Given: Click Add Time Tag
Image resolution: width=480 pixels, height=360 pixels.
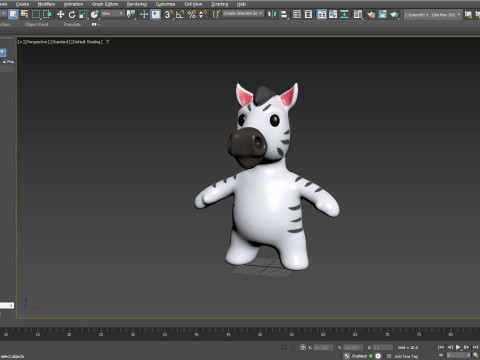Looking at the screenshot, I should pyautogui.click(x=406, y=356).
